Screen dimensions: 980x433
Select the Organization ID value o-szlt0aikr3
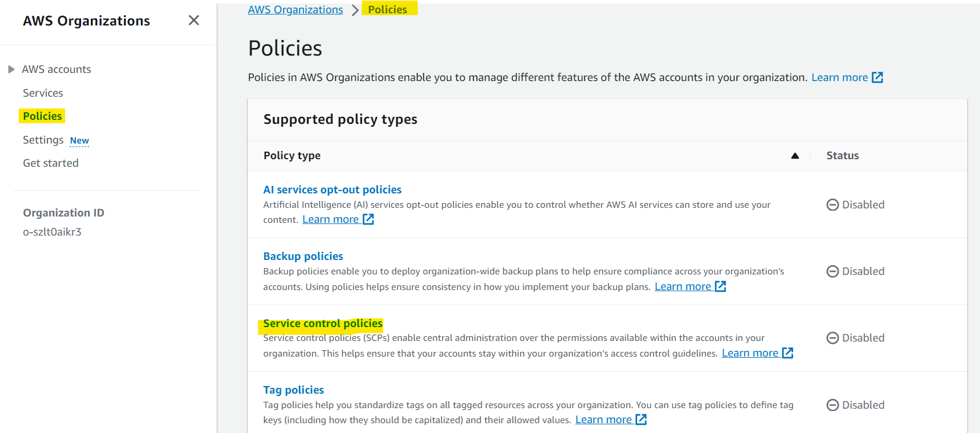(52, 232)
